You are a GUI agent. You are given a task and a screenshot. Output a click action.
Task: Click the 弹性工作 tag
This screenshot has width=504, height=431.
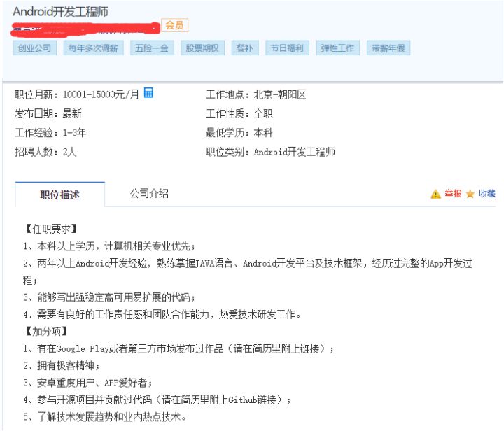click(338, 48)
